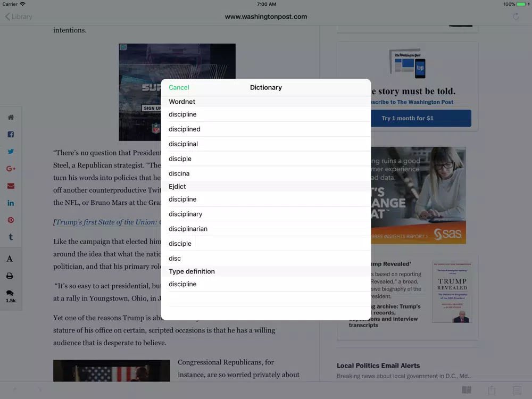Open text size option (A icon)
The width and height of the screenshot is (532, 399).
pyautogui.click(x=10, y=259)
